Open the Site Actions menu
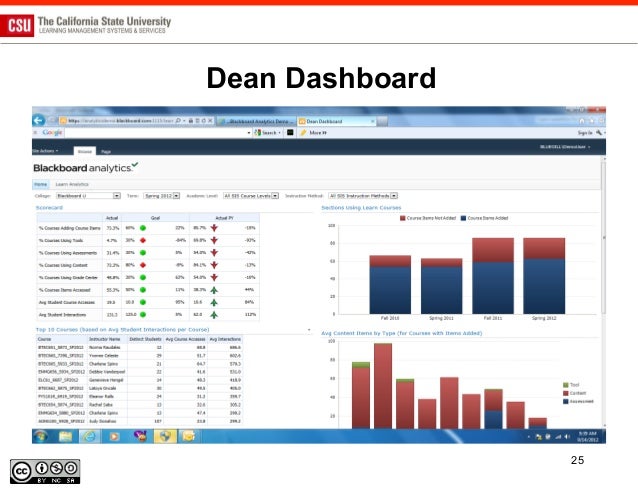 [x=46, y=151]
